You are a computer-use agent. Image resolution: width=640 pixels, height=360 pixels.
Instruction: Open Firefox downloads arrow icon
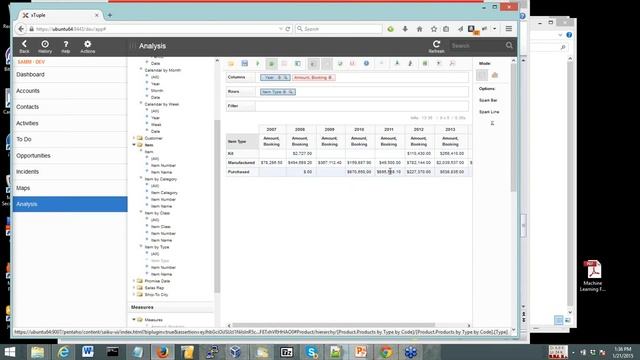click(x=405, y=29)
